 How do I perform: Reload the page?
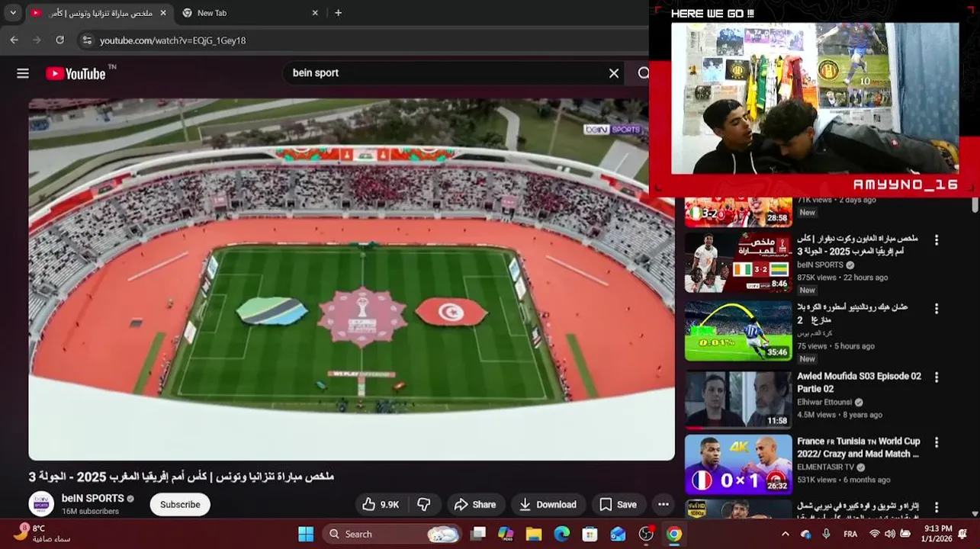pyautogui.click(x=59, y=40)
